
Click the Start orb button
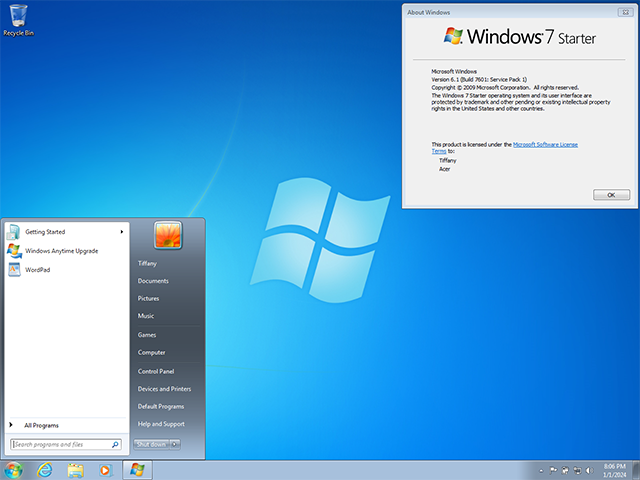tap(14, 469)
